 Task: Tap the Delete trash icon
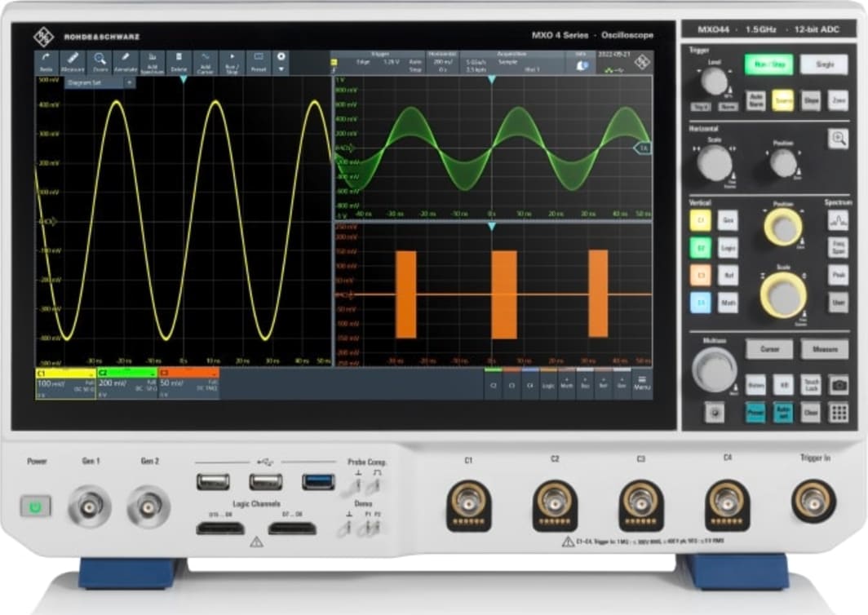179,62
